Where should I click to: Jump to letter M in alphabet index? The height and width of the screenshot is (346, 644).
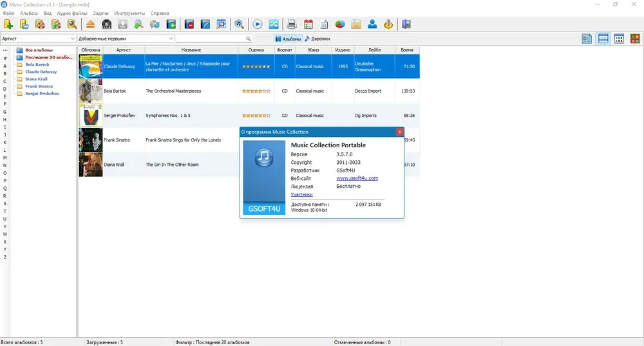point(5,158)
